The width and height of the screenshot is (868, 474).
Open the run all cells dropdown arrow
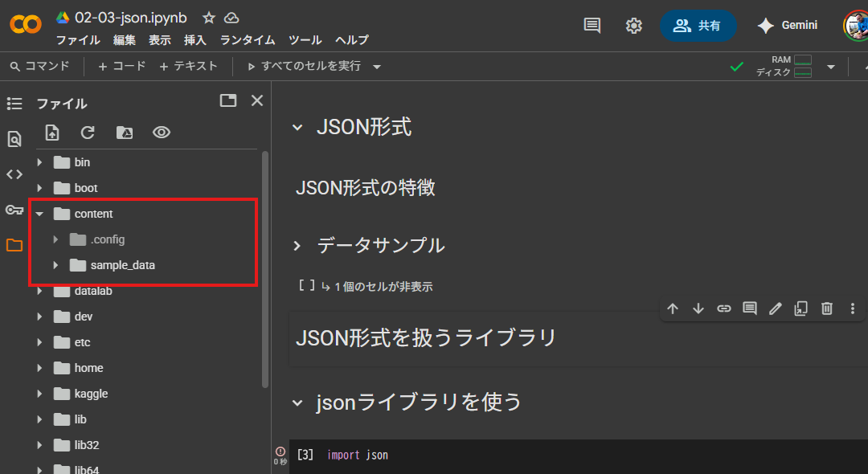click(377, 67)
